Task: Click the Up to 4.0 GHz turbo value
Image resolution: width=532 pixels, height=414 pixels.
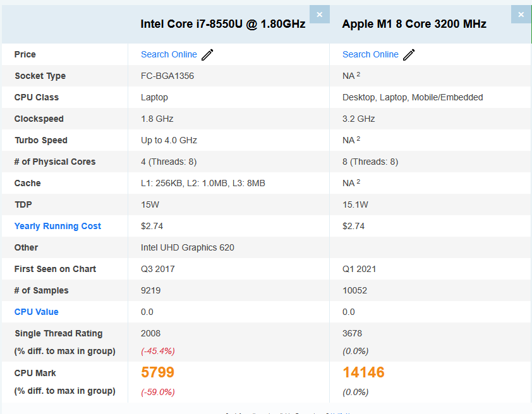Action: 169,140
